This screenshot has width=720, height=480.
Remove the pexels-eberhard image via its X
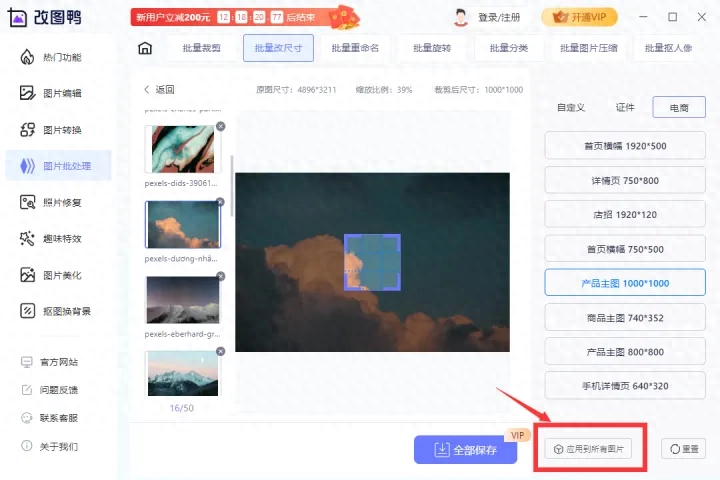pos(221,276)
